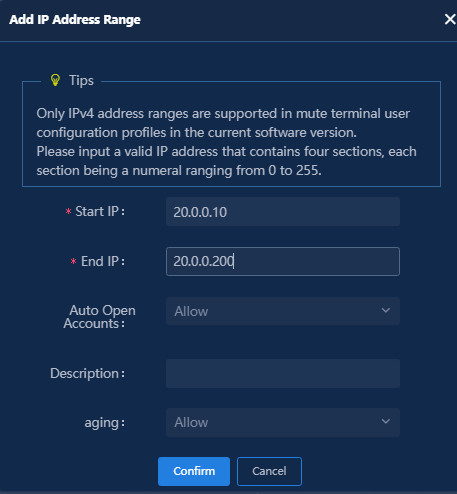Screen dimensions: 457x494
Task: Confirm the new IP address range
Action: pos(194,471)
